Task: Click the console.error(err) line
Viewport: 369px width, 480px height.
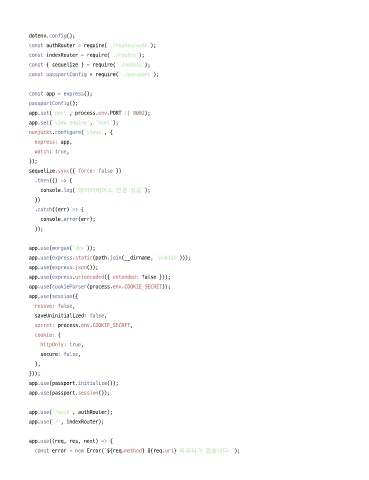Action: (x=68, y=219)
